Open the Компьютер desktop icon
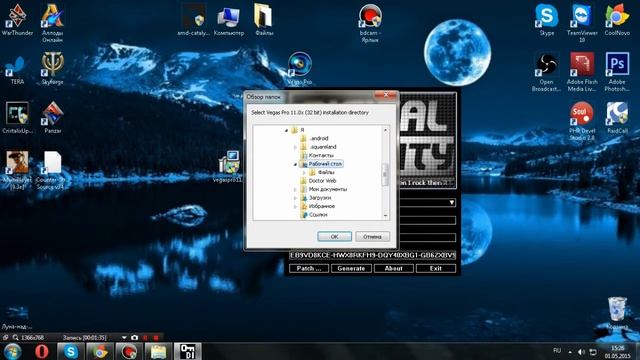Image resolution: width=640 pixels, height=360 pixels. (229, 20)
